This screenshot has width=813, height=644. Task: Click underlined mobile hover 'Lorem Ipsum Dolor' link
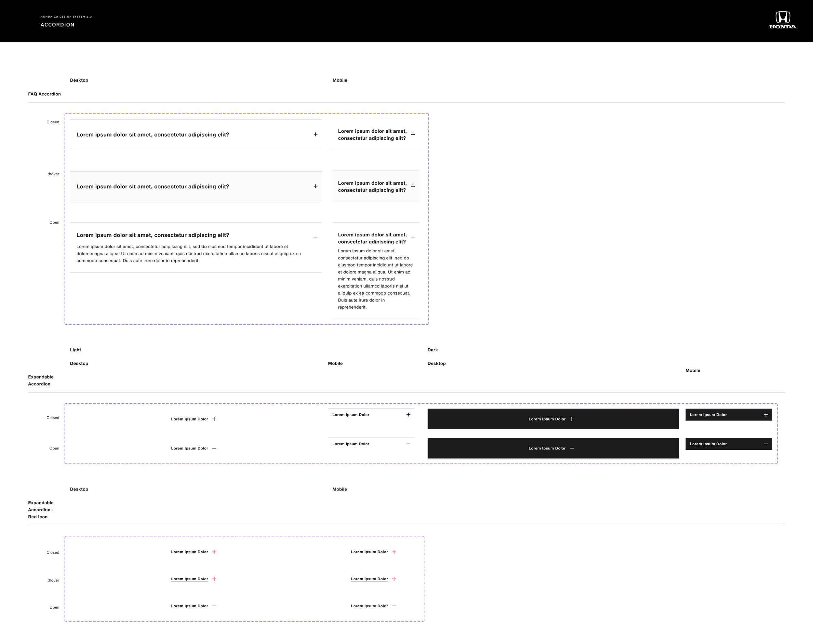(369, 579)
